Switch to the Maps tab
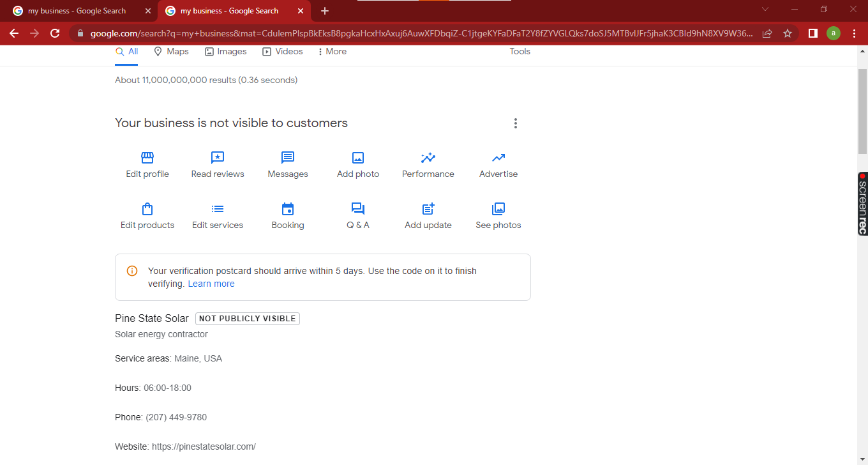868x465 pixels. coord(171,52)
